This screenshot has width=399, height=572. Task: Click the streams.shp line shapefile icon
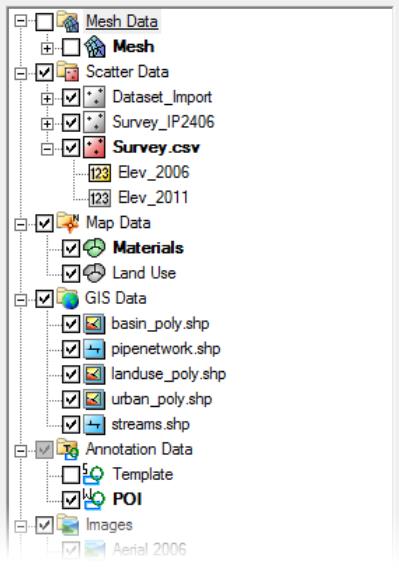(x=94, y=425)
